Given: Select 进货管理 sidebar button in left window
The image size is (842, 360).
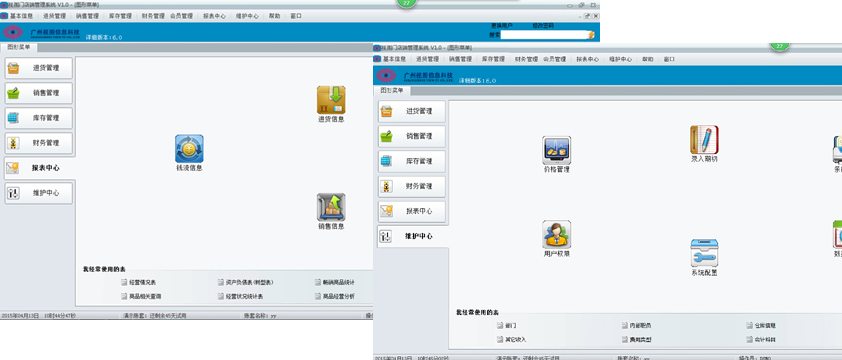Looking at the screenshot, I should pyautogui.click(x=39, y=68).
